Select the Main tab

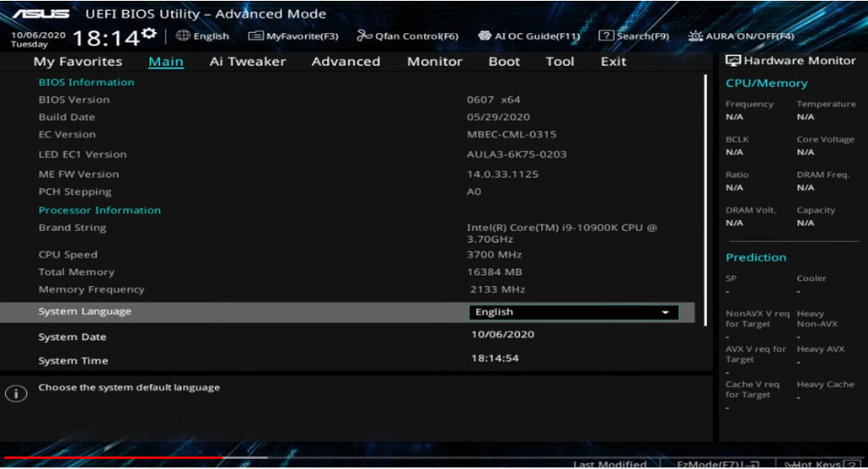click(165, 62)
